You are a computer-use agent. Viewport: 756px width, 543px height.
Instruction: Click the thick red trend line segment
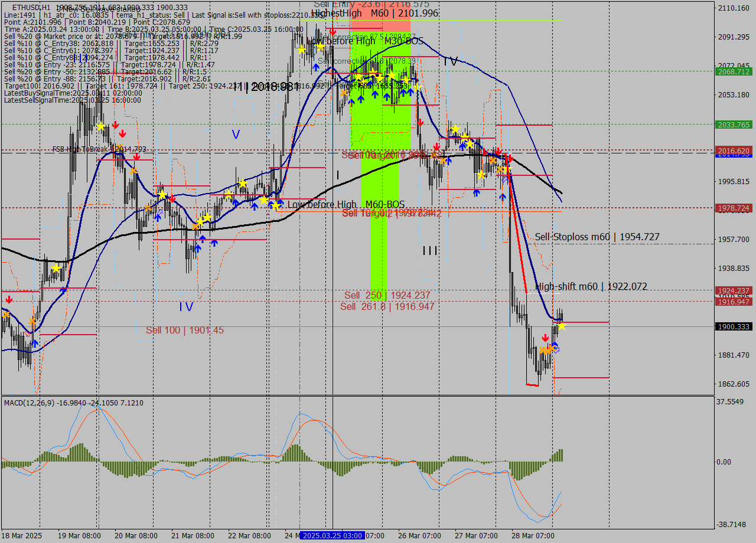pos(517,224)
